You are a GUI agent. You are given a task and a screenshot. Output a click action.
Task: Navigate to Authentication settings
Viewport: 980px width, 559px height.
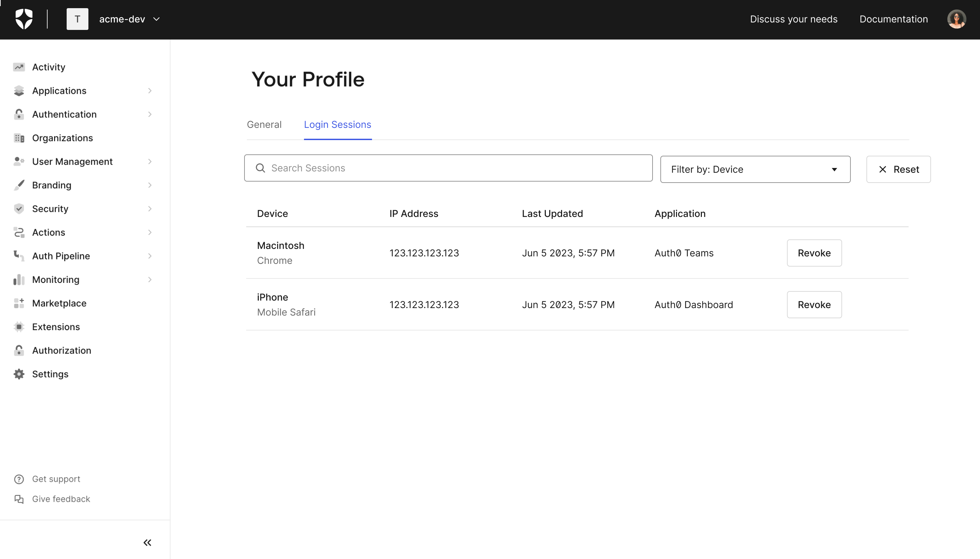[64, 114]
